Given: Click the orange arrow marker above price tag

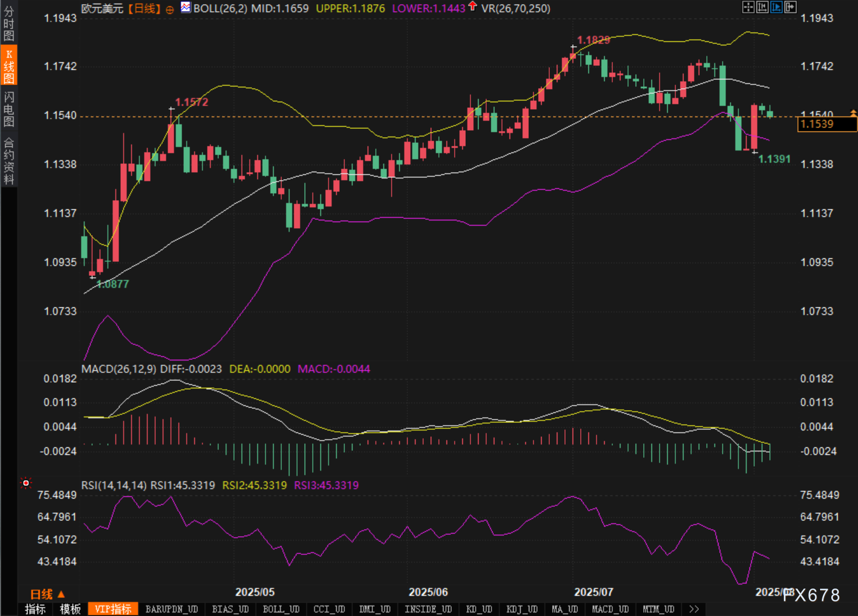Looking at the screenshot, I should click(x=853, y=112).
